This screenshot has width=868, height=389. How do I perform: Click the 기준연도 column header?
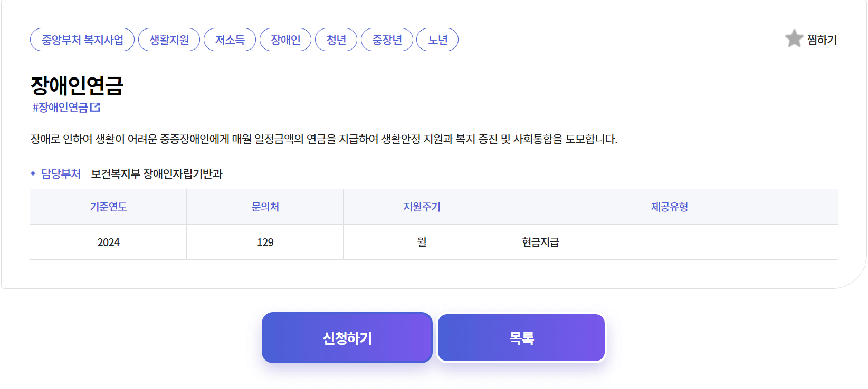point(108,207)
